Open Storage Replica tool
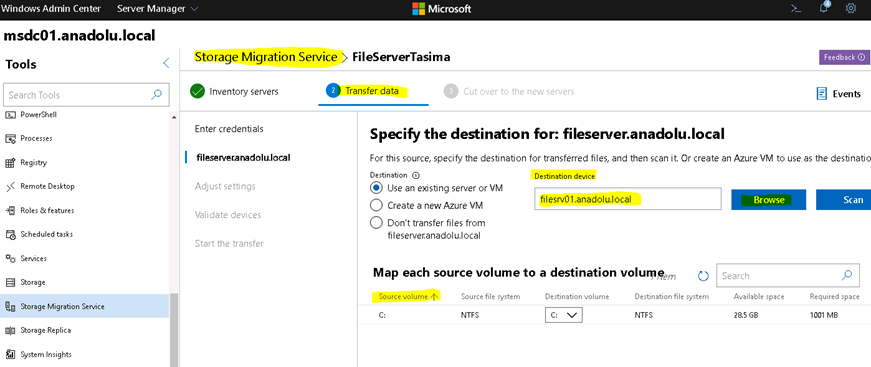 tap(38, 330)
